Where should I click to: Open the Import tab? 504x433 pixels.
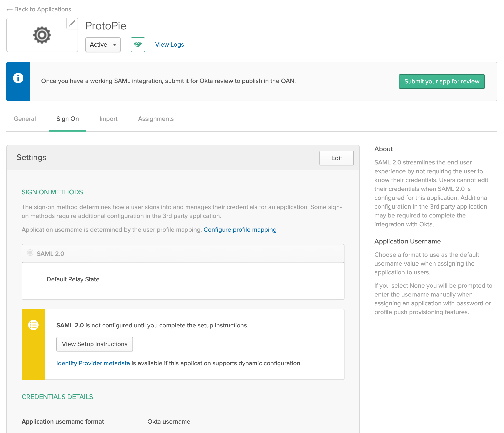coord(108,119)
